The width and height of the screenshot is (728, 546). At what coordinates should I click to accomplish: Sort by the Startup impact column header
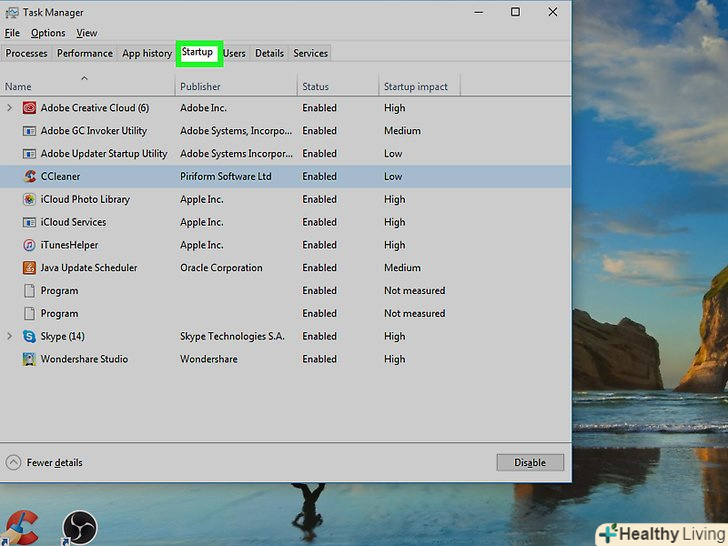point(420,84)
